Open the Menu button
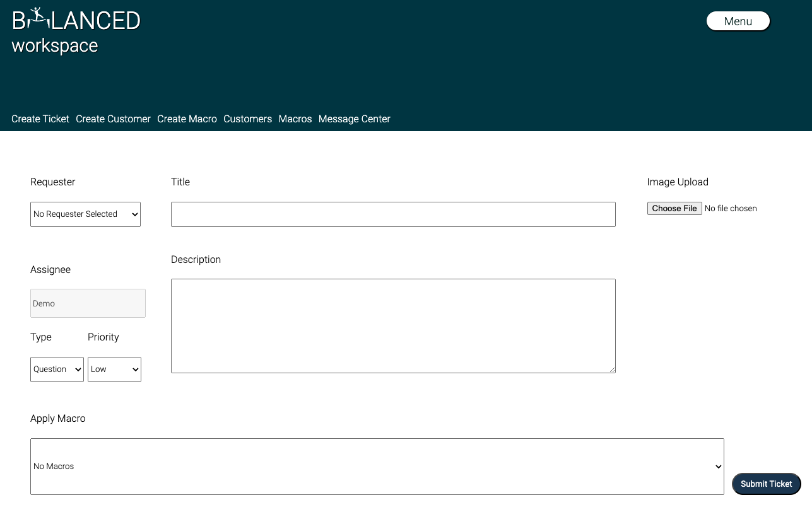Viewport: 812px width, 529px height. (738, 21)
